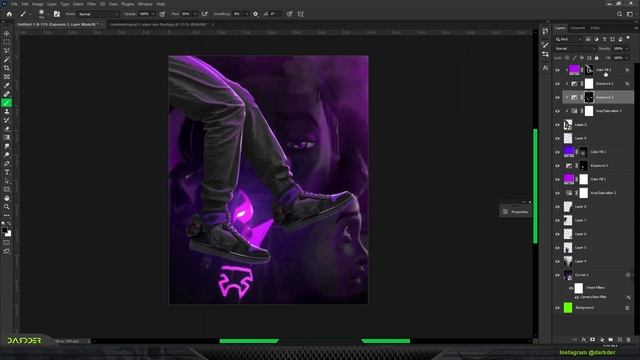Hide the Background layer
Image resolution: width=640 pixels, height=360 pixels.
tap(558, 308)
